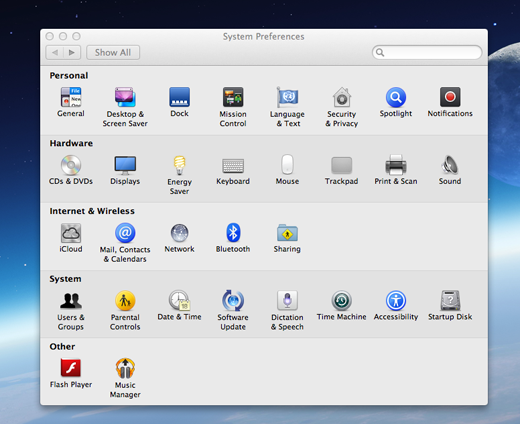
Task: Click the Show All button
Action: (x=113, y=53)
